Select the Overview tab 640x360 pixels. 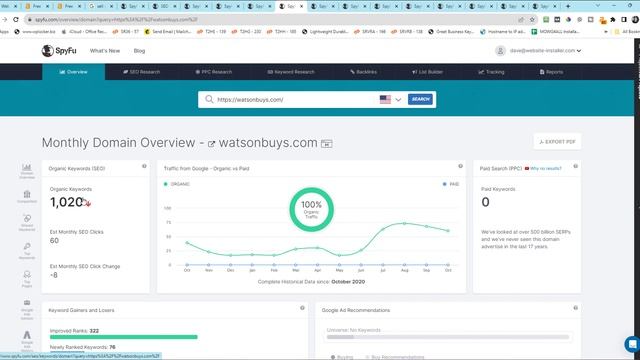tap(73, 72)
